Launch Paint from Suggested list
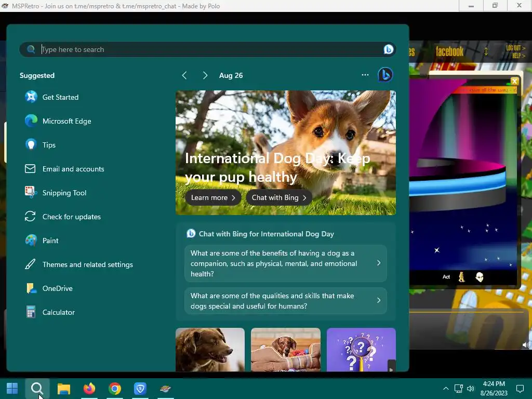Screen dimensions: 532x399 click(x=42, y=241)
